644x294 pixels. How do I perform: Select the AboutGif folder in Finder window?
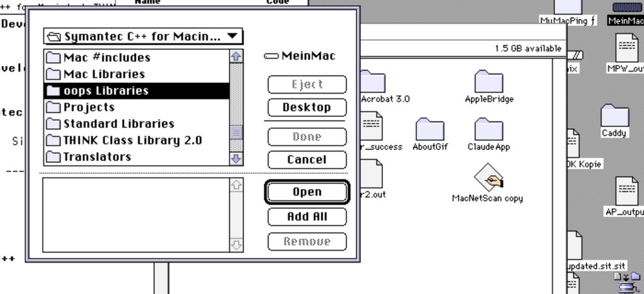[430, 129]
